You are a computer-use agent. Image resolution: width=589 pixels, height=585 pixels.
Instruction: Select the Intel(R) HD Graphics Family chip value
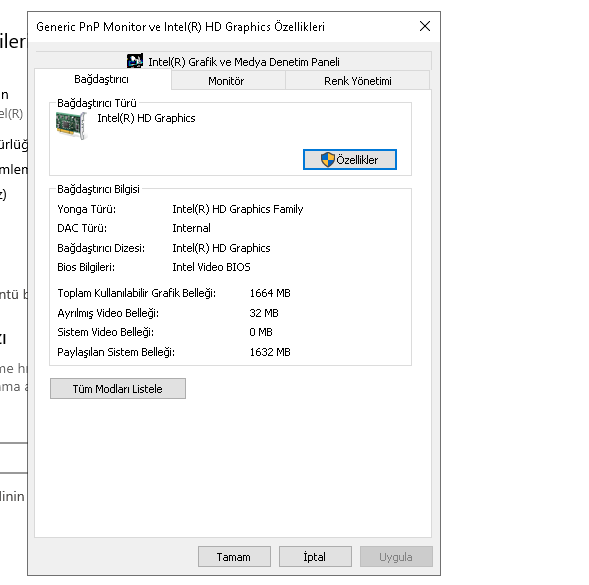(x=238, y=209)
